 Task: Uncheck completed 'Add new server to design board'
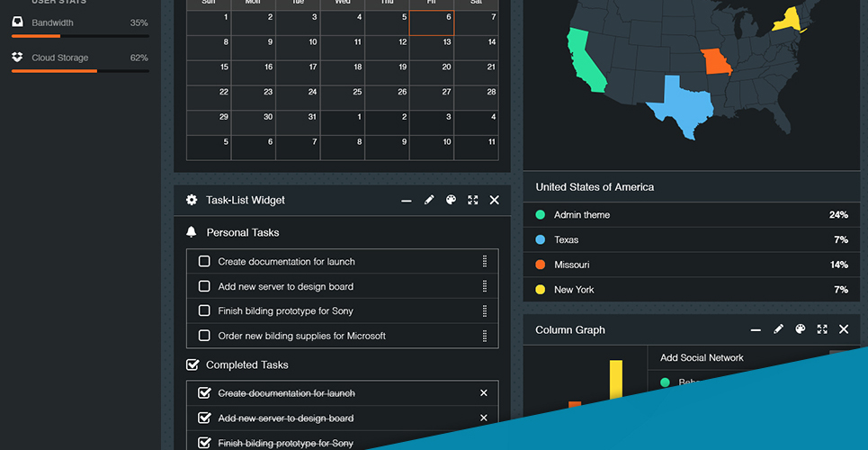(204, 418)
